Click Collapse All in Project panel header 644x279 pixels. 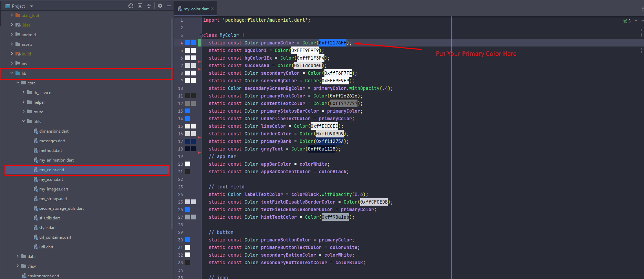coord(149,6)
